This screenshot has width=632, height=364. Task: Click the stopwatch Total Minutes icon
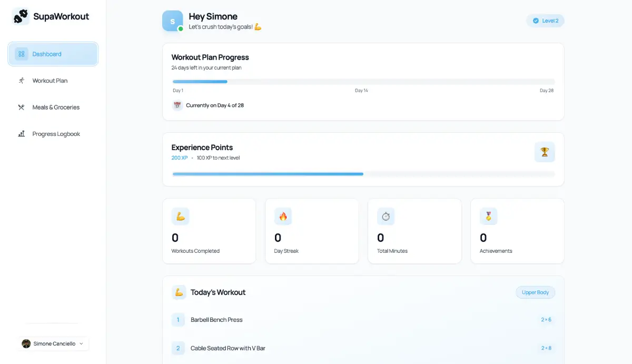(386, 217)
